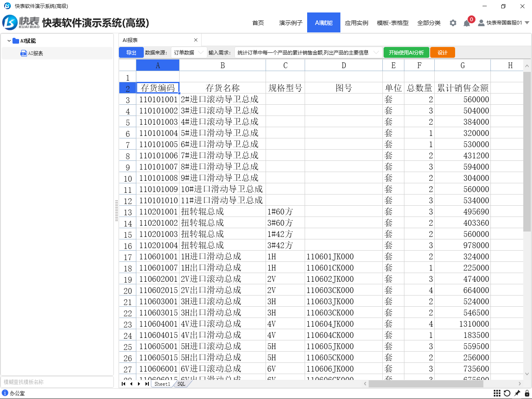Click the panel splitter handle
This screenshot has height=399, width=532.
[x=116, y=211]
